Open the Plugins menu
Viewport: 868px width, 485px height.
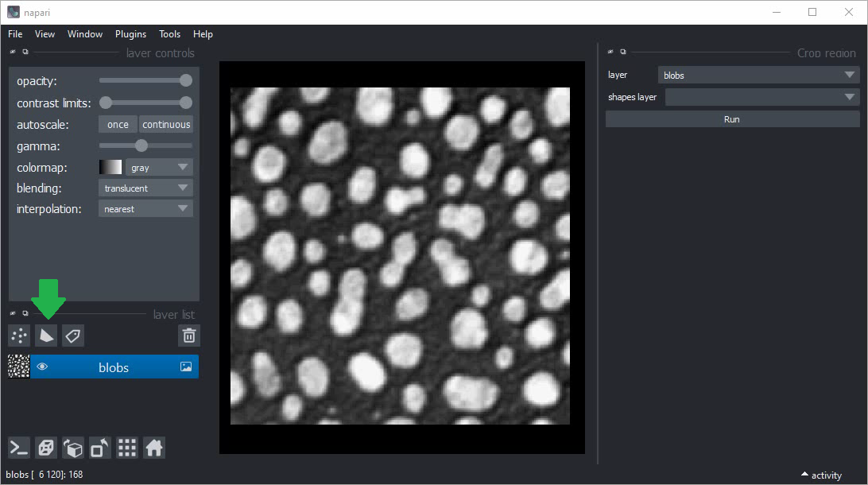point(130,34)
